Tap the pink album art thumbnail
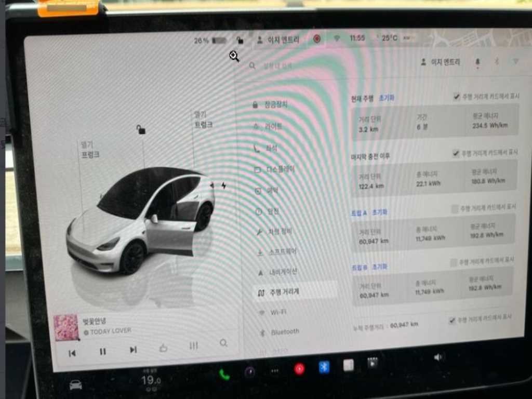Image resolution: width=532 pixels, height=399 pixels. [x=66, y=327]
